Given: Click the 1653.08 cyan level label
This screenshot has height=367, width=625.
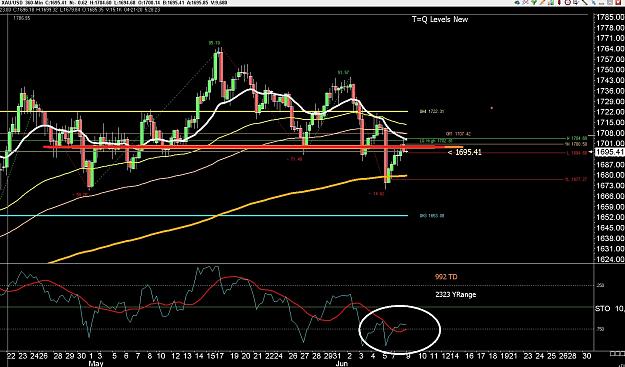Looking at the screenshot, I should click(432, 216).
